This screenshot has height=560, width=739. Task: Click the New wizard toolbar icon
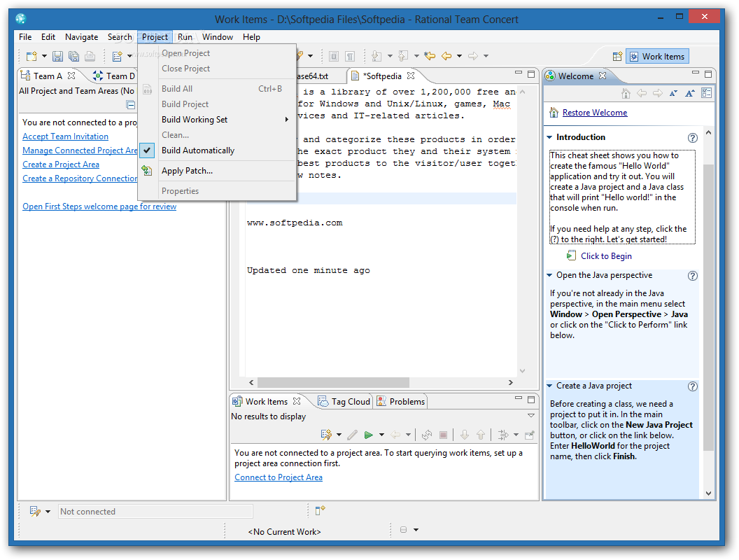tap(31, 56)
